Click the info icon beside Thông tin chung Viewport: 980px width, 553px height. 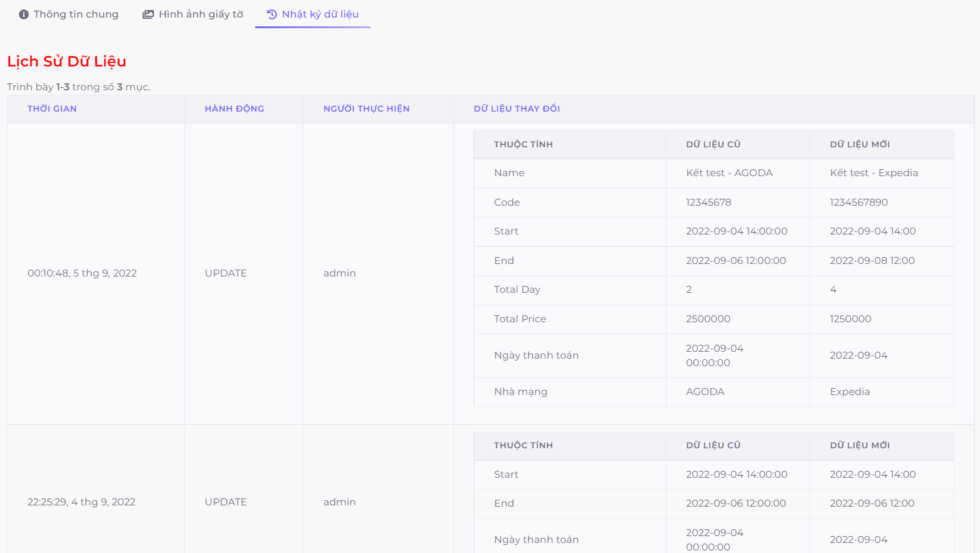pos(24,14)
